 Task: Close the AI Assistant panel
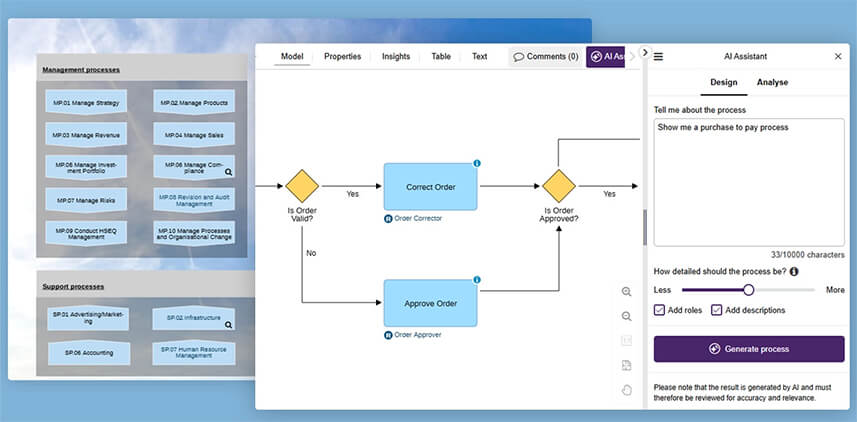point(838,57)
